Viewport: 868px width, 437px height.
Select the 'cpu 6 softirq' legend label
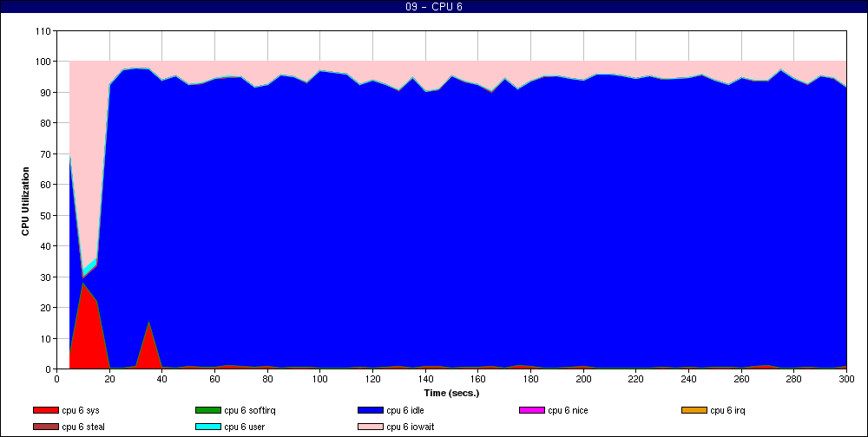[250, 410]
